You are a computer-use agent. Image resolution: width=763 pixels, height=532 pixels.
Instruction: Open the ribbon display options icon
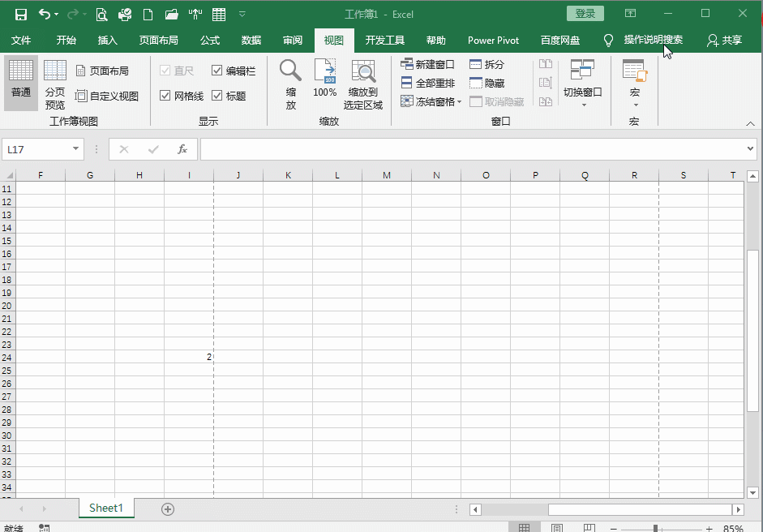click(630, 14)
